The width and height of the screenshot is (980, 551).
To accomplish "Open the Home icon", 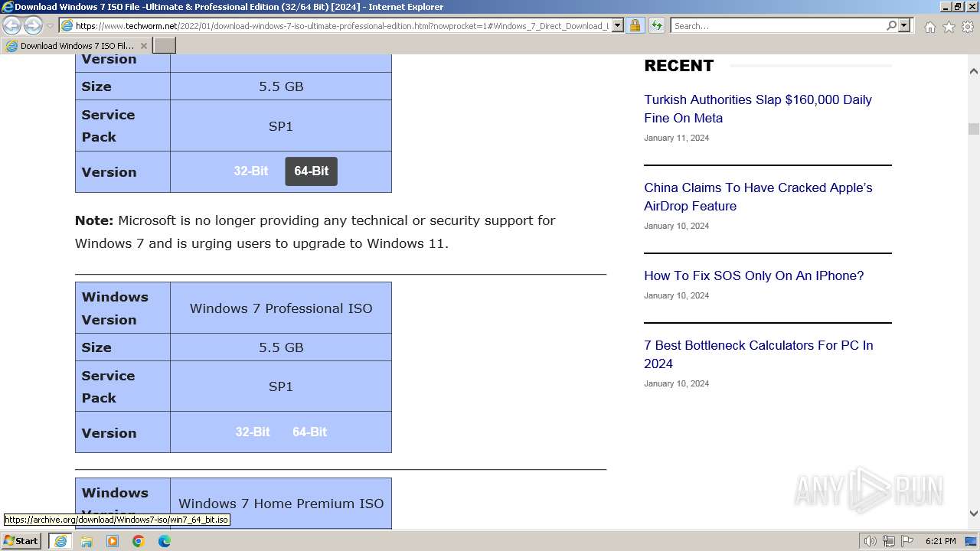I will click(929, 27).
